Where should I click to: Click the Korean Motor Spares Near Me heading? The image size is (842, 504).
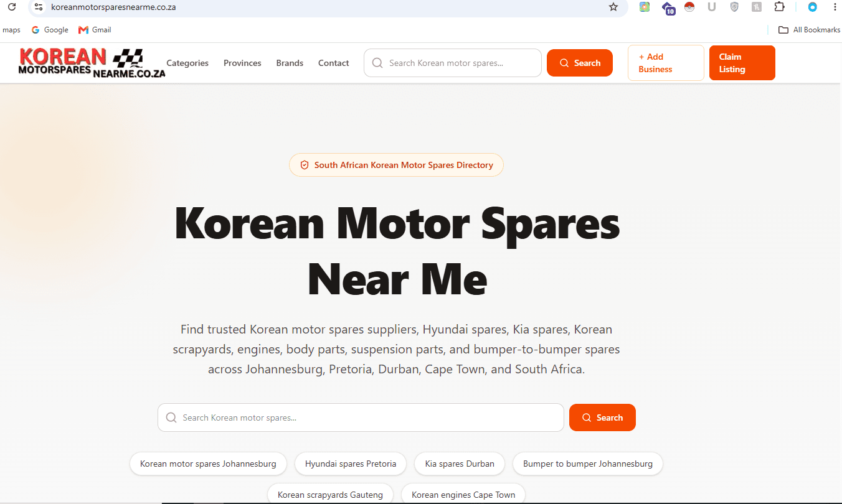tap(397, 251)
